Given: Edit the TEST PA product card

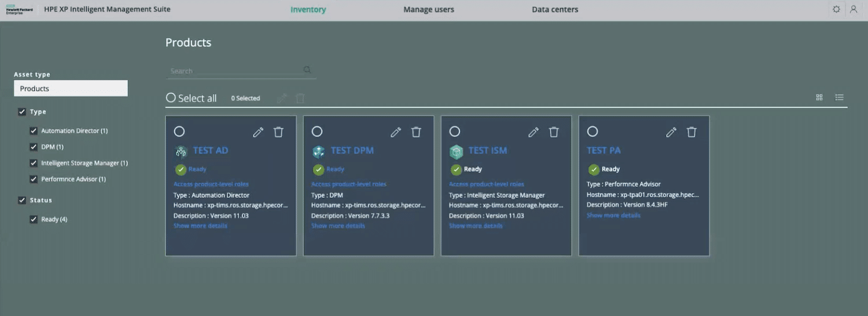Looking at the screenshot, I should point(671,132).
